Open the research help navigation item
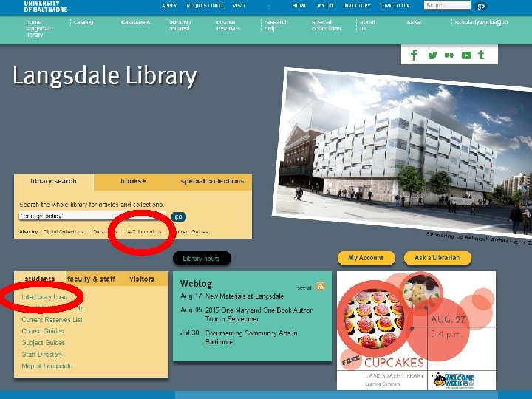The width and height of the screenshot is (532, 399). [276, 25]
